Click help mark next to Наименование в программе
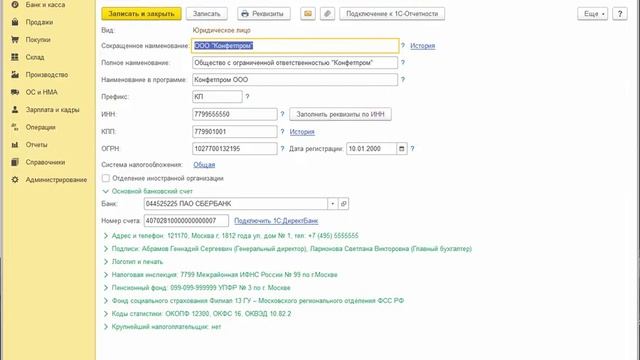640x360 pixels. pyautogui.click(x=403, y=80)
